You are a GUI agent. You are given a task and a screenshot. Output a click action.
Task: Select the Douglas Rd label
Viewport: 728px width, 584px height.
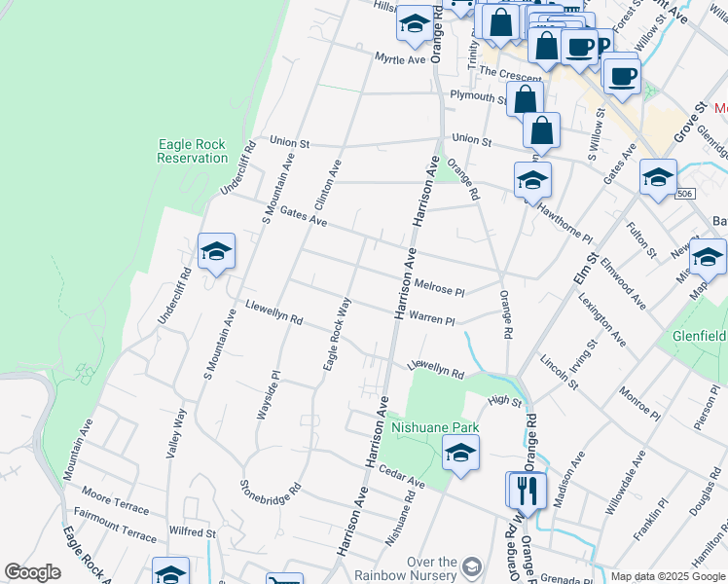tap(706, 493)
